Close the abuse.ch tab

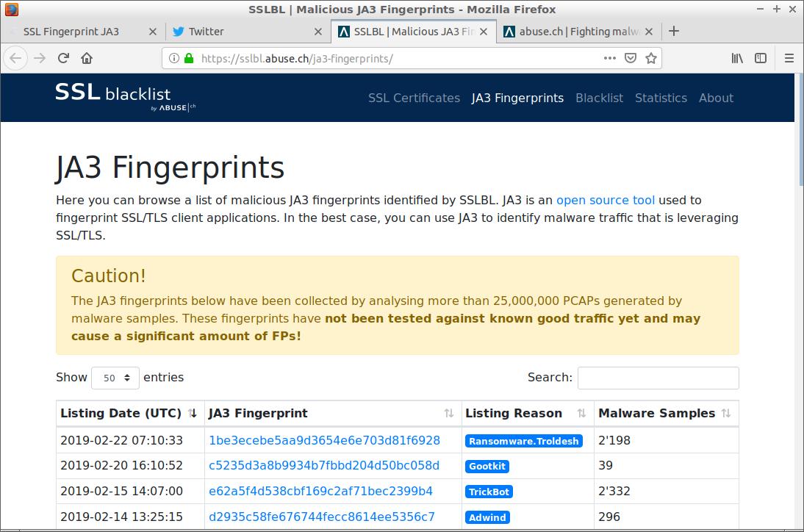[649, 32]
